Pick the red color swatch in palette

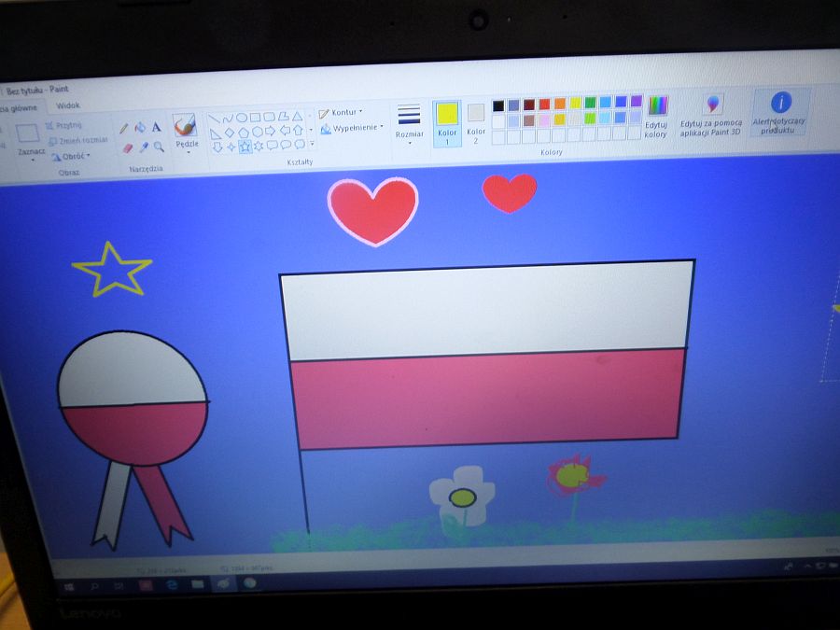click(545, 104)
